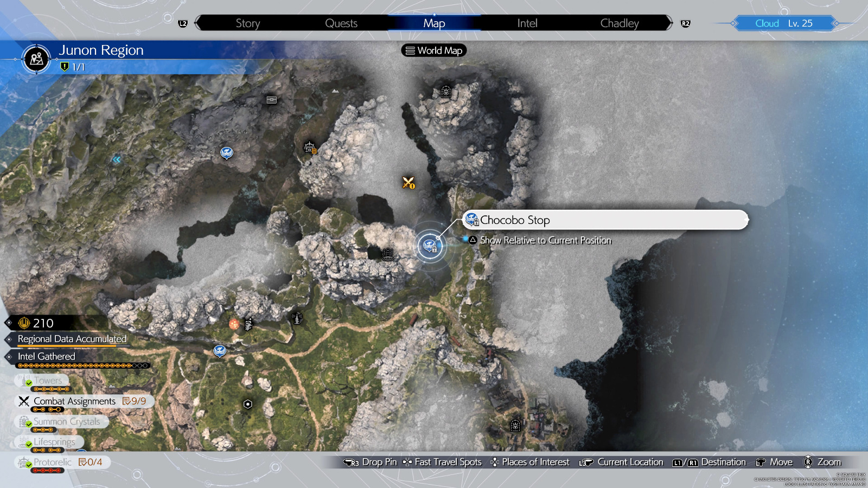Screen dimensions: 868x488
Task: Select the locked Chocobo Stop map marker
Action: tap(430, 247)
